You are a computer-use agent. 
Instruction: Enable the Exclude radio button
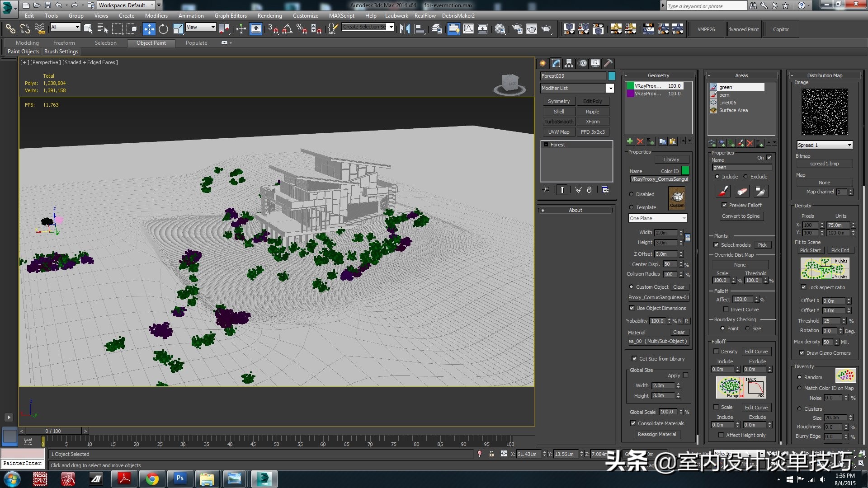(745, 177)
